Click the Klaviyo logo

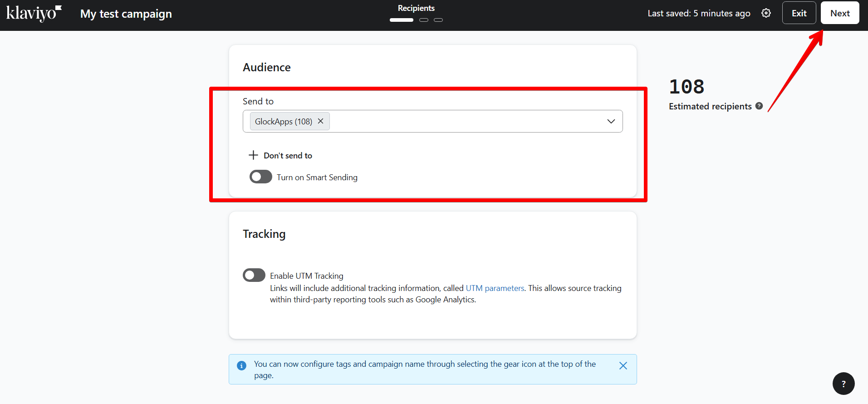[x=34, y=13]
